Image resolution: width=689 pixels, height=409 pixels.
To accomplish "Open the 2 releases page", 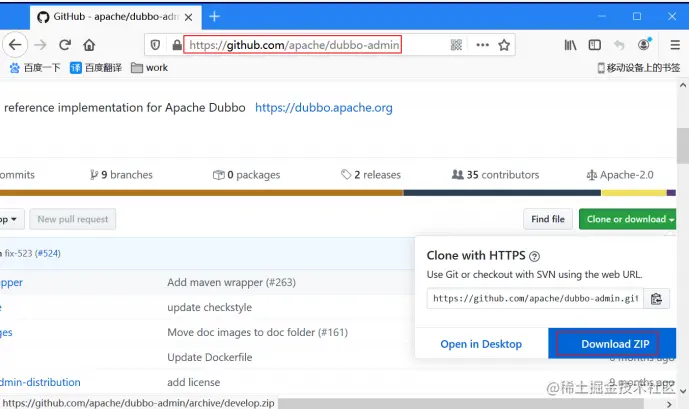I will pyautogui.click(x=371, y=175).
